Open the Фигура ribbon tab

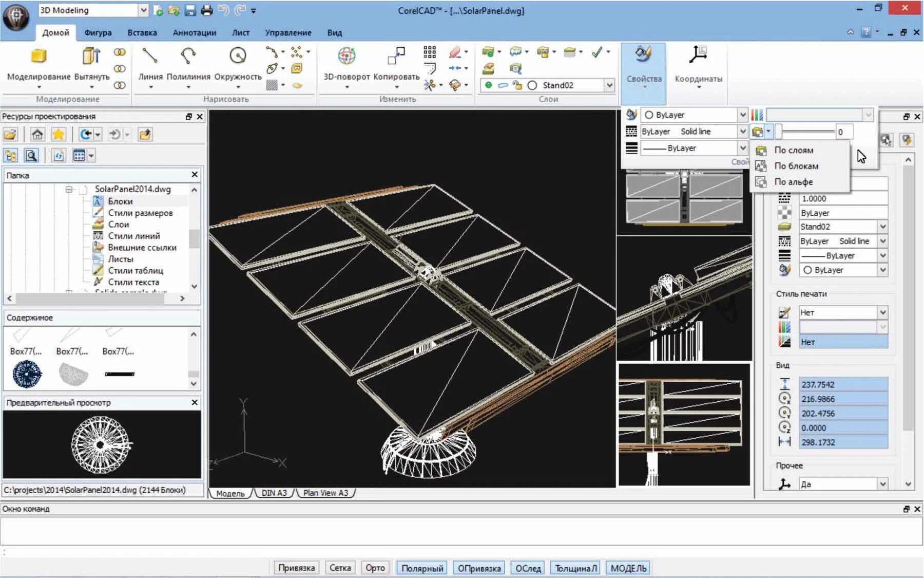coord(98,32)
